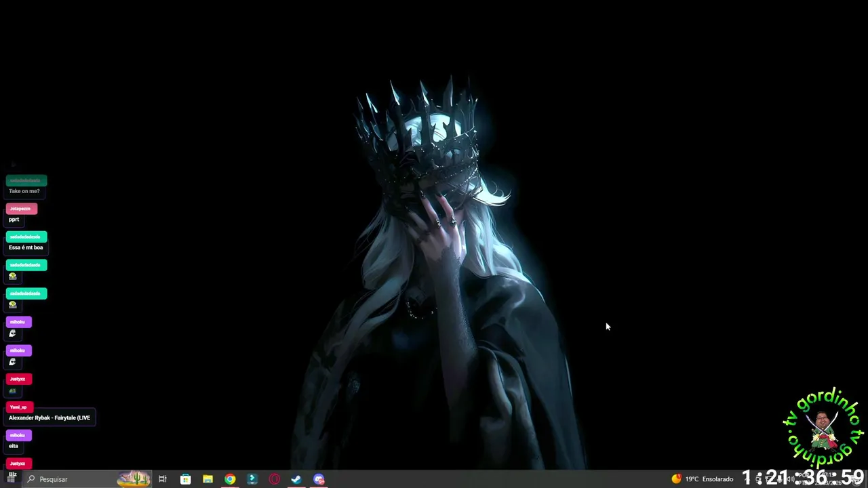Open Opera GX browser from taskbar
The image size is (868, 488).
pyautogui.click(x=275, y=479)
